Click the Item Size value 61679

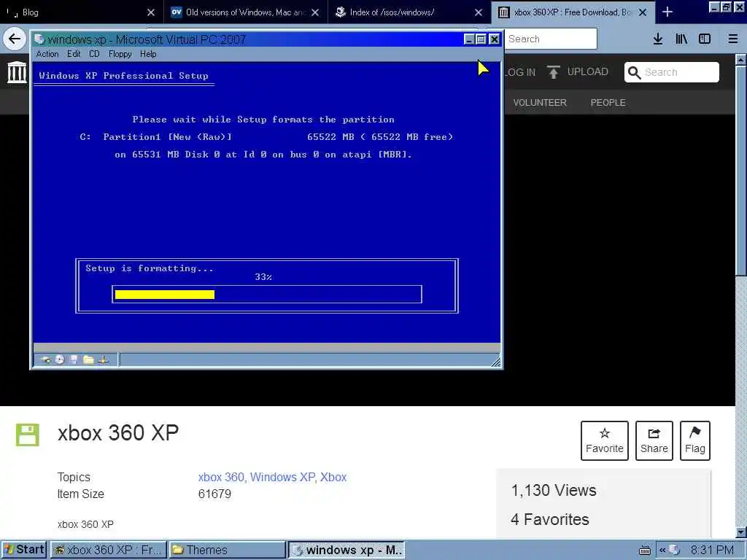point(214,494)
